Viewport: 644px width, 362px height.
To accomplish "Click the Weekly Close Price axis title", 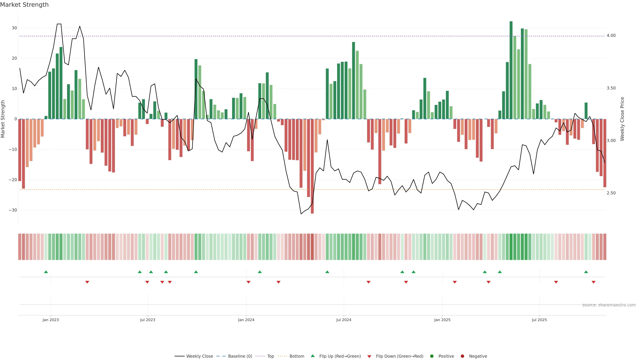I will [622, 119].
